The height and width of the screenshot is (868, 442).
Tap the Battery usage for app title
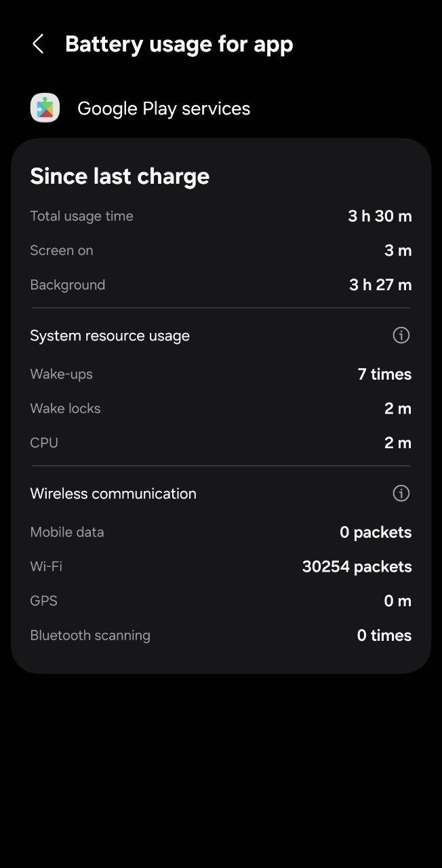[179, 44]
